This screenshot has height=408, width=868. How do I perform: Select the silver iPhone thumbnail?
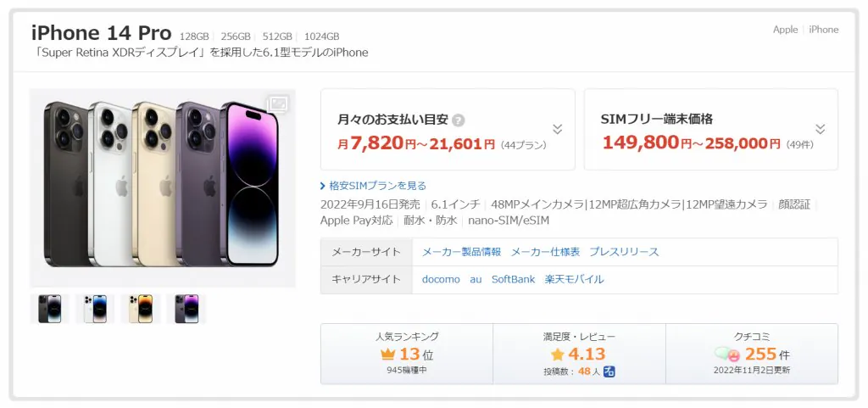[95, 309]
